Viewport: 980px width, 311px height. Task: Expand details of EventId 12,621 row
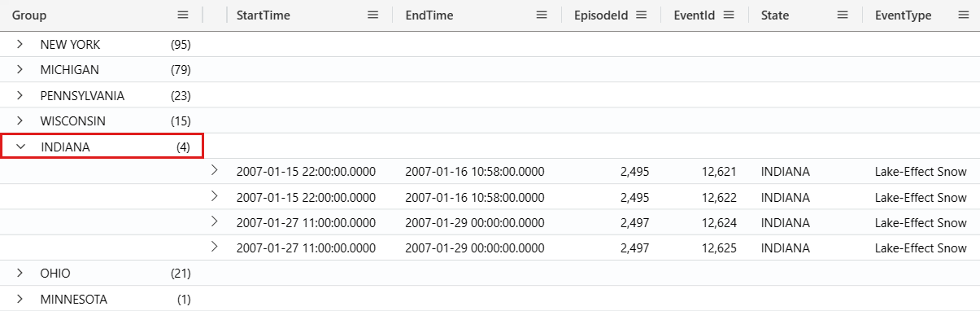(215, 171)
